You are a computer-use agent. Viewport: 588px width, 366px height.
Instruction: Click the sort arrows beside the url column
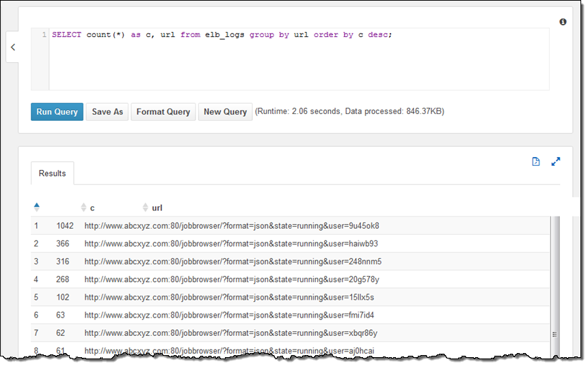pos(145,208)
